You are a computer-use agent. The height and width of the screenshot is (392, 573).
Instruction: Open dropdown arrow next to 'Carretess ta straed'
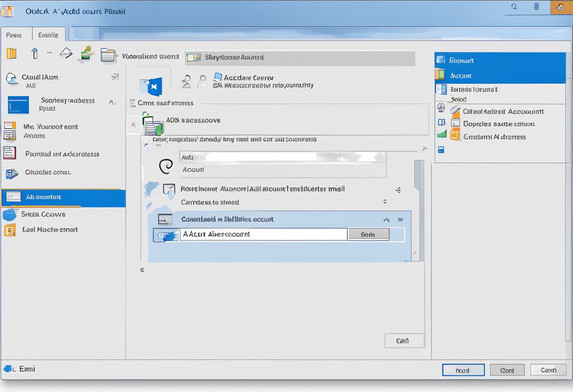coord(385,202)
